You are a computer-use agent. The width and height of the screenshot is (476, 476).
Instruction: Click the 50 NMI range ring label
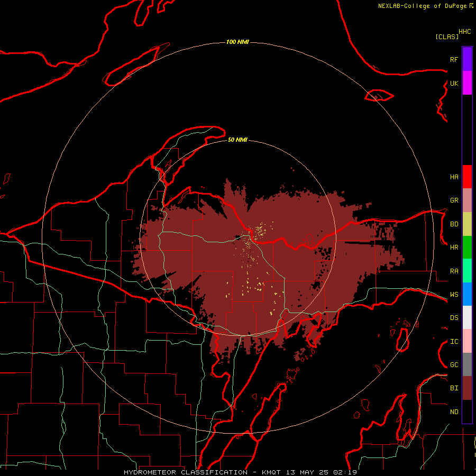[x=237, y=140]
